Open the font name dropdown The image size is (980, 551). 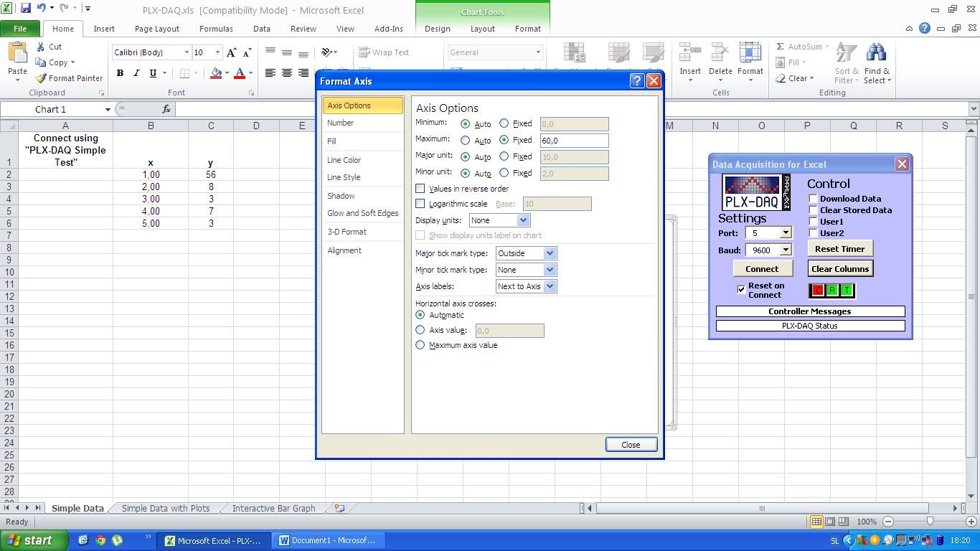[187, 52]
